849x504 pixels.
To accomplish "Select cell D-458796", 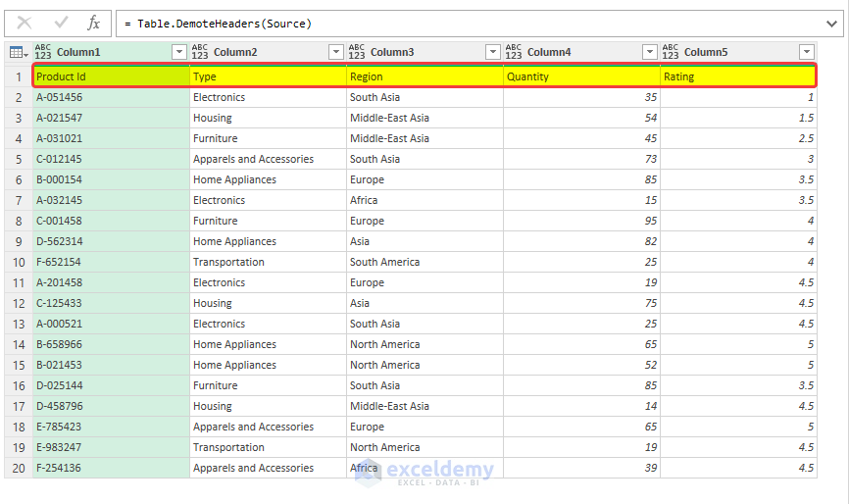I will coord(111,406).
